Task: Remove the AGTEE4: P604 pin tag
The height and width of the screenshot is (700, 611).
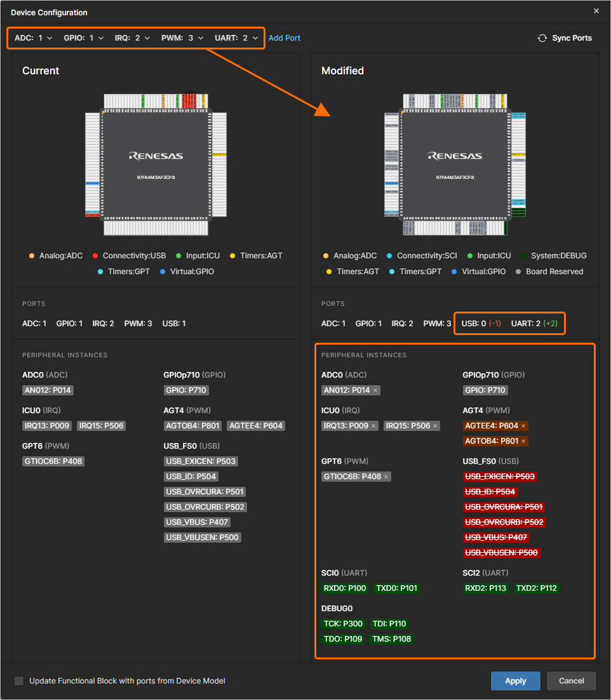Action: pos(523,426)
